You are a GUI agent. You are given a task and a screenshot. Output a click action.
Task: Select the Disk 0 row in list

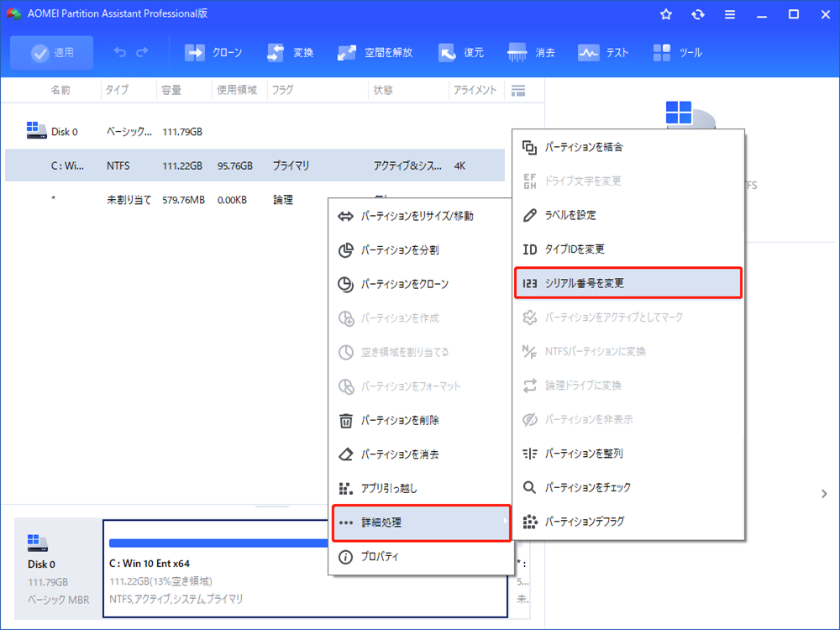[255, 132]
